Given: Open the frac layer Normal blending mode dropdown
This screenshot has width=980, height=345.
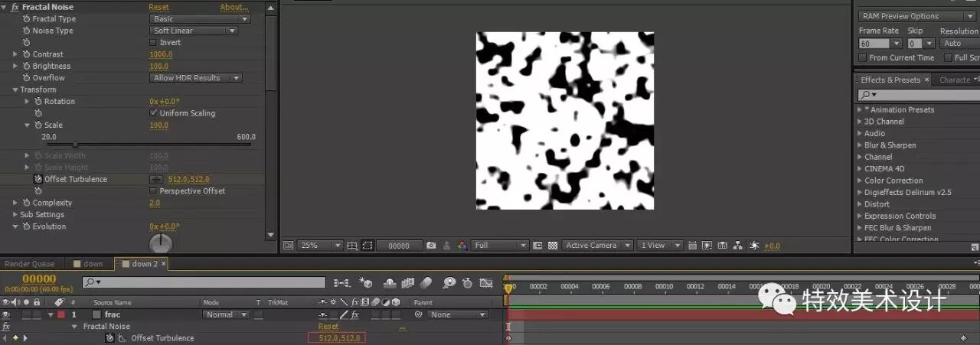Looking at the screenshot, I should pyautogui.click(x=226, y=314).
